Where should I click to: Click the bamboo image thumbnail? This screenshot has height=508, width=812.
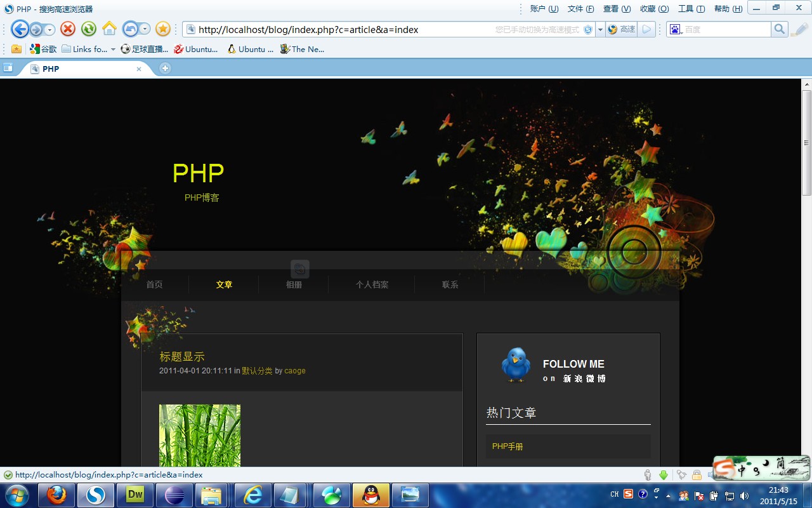tap(200, 436)
